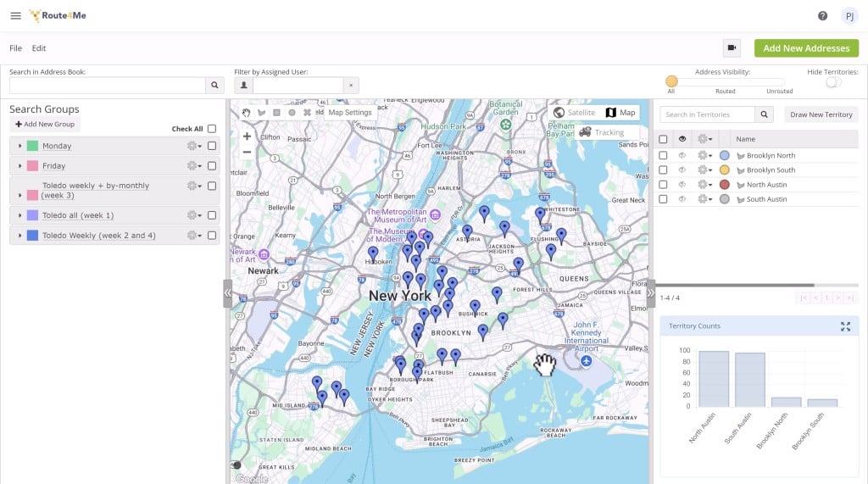Toggle all territories visibility eye header
The height and width of the screenshot is (484, 868).
tap(682, 139)
